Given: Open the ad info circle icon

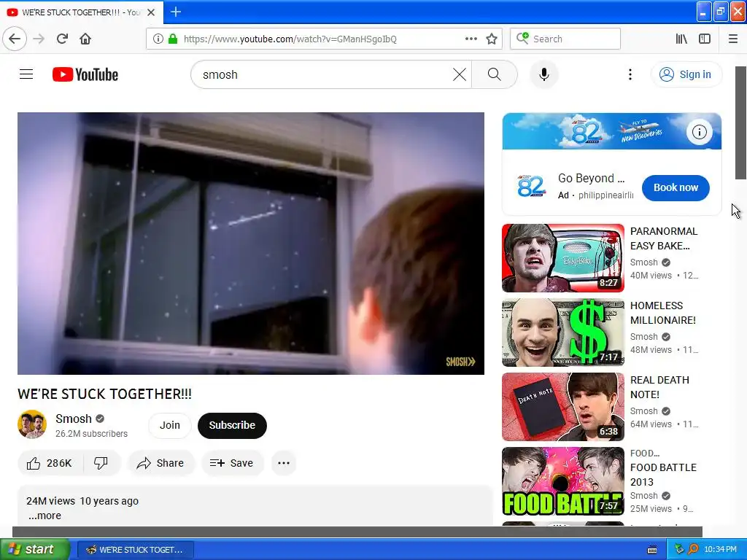Looking at the screenshot, I should tap(700, 132).
